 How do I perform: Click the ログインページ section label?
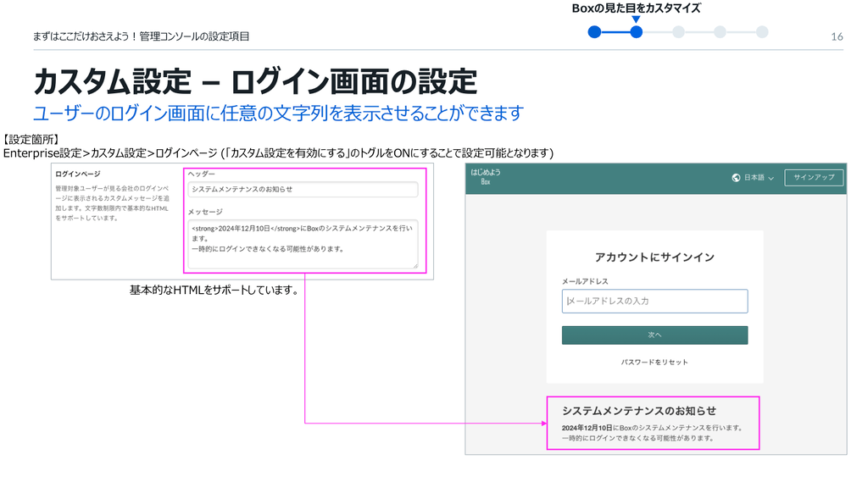[x=78, y=173]
